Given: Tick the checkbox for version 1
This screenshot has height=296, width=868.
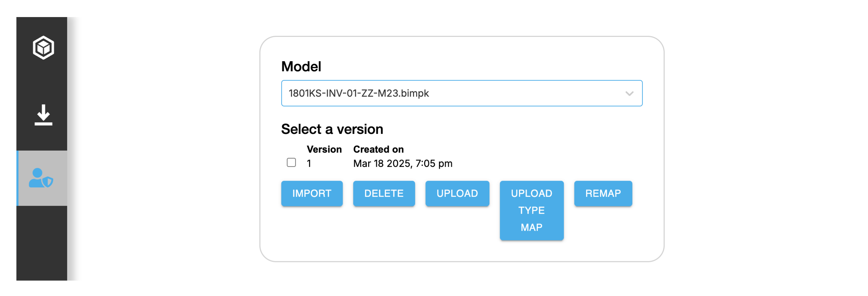Looking at the screenshot, I should click(291, 163).
